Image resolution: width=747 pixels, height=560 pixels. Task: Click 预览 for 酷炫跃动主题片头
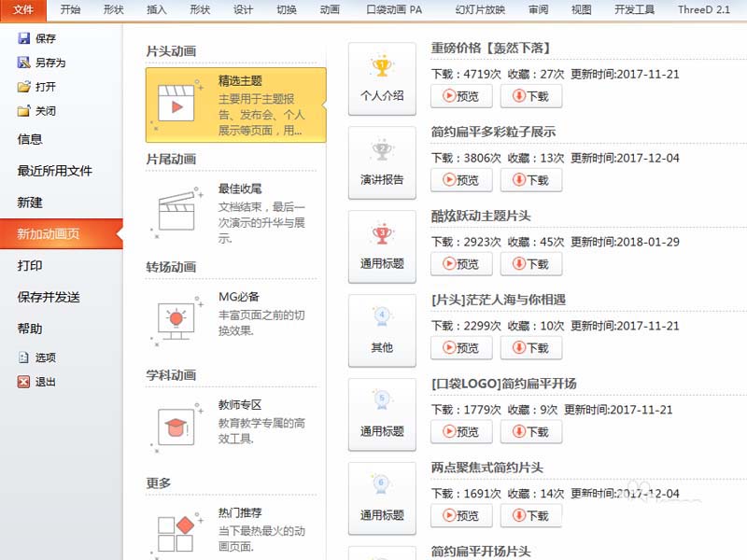click(x=460, y=263)
